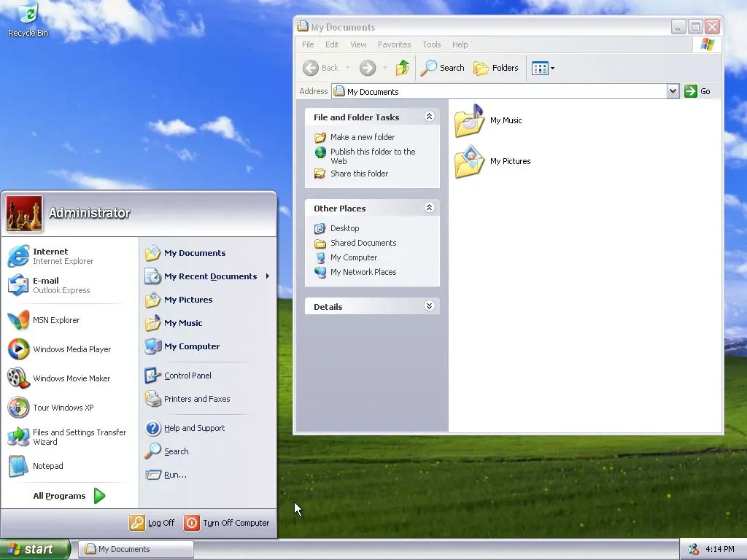Click the Address bar text field
This screenshot has height=560, width=747.
coord(503,91)
